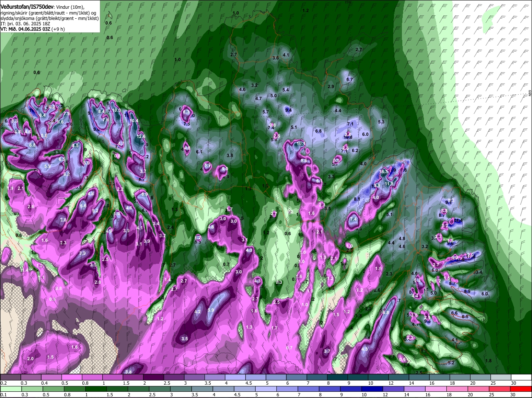
Task: Click the '10.4' precipitation value on the map
Action: [134, 121]
